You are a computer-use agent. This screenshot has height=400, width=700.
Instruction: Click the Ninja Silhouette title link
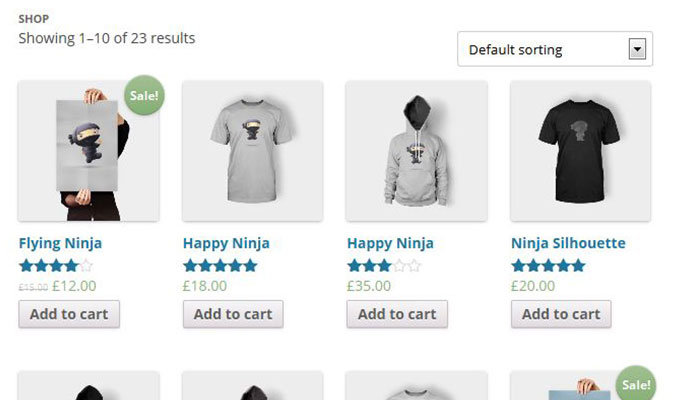point(568,243)
